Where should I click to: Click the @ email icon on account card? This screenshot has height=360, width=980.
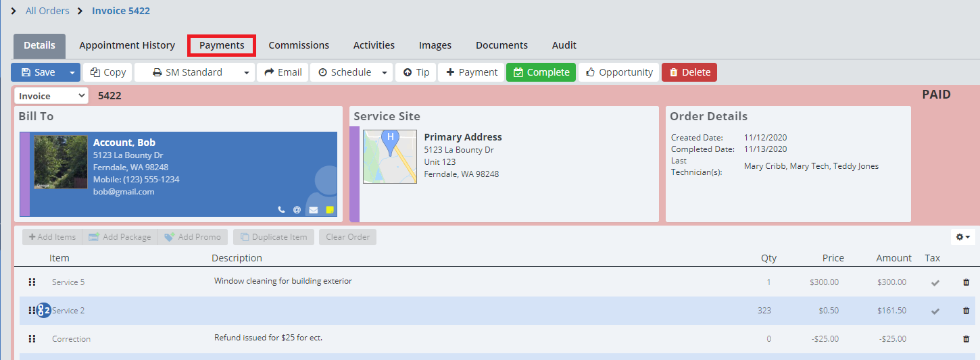pyautogui.click(x=297, y=210)
